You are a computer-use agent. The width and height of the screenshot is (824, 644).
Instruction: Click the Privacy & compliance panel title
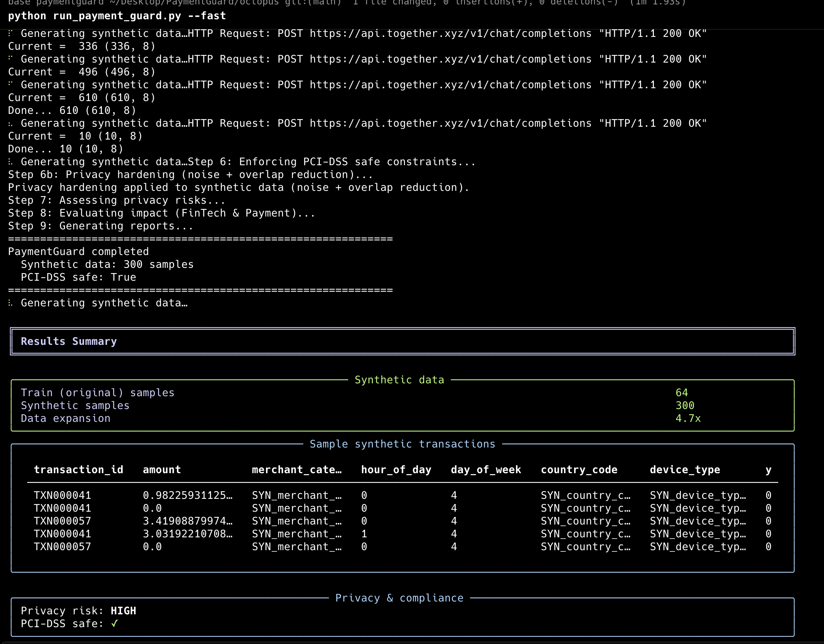coord(399,598)
